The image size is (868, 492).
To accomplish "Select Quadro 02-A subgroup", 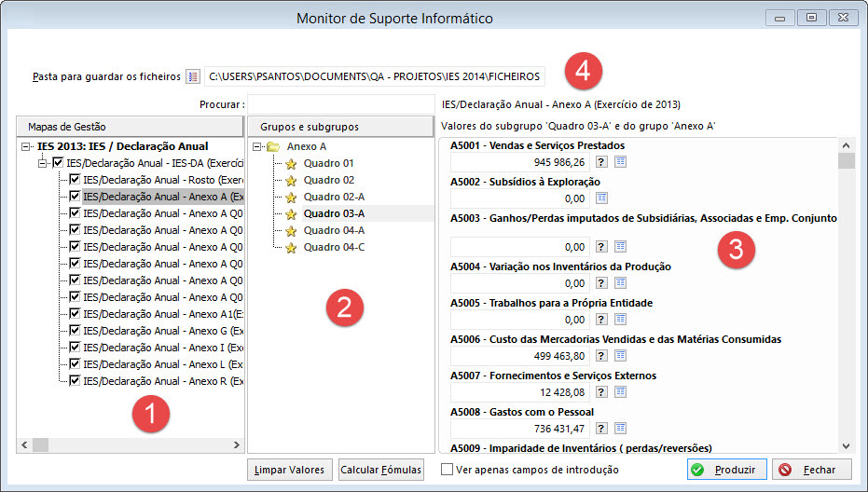I will pos(334,197).
